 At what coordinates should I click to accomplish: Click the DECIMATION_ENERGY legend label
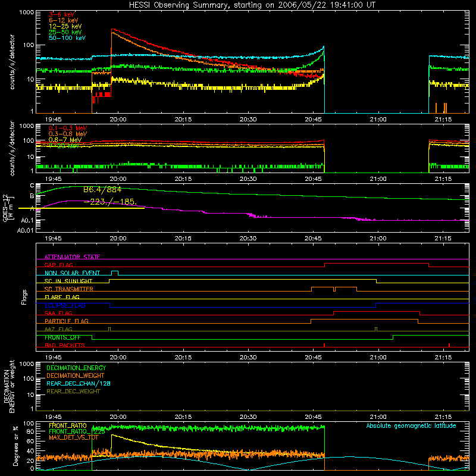click(76, 368)
